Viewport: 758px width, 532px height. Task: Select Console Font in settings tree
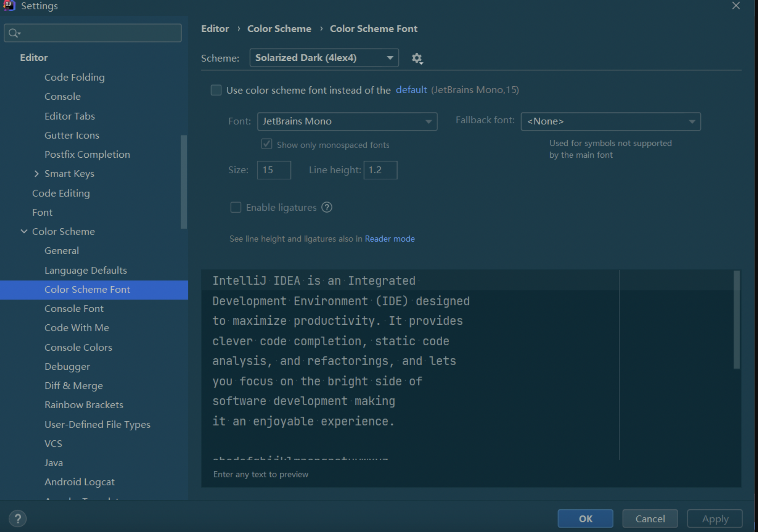click(x=74, y=309)
